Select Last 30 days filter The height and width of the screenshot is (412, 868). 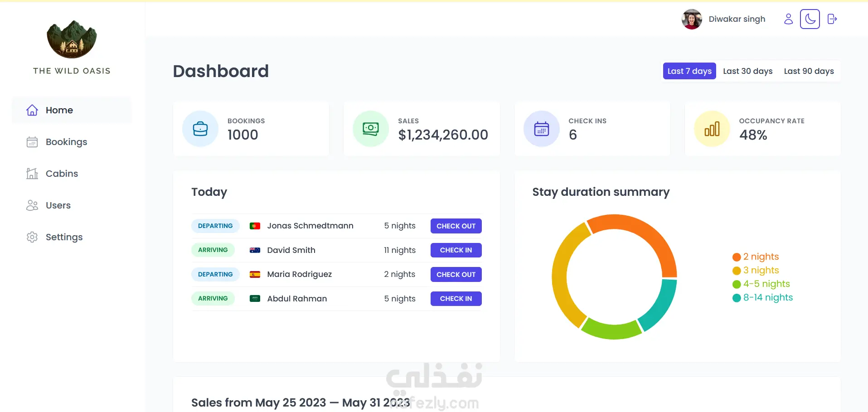[x=748, y=71]
